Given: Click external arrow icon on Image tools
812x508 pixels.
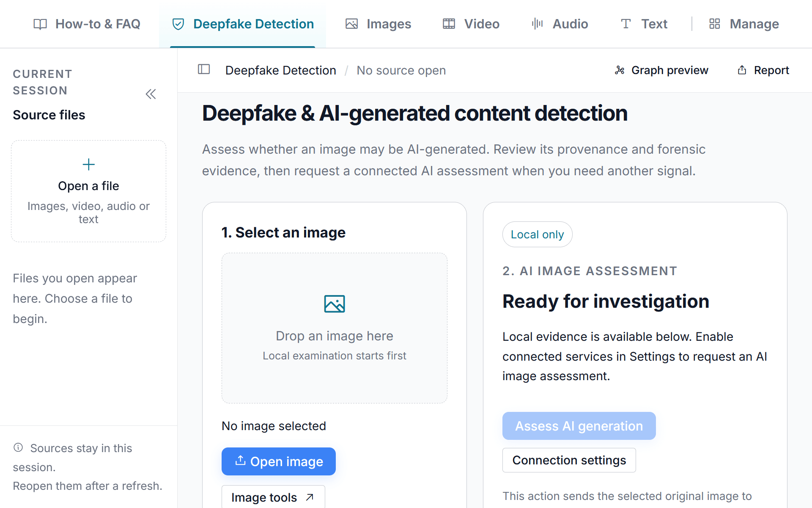Looking at the screenshot, I should [310, 497].
